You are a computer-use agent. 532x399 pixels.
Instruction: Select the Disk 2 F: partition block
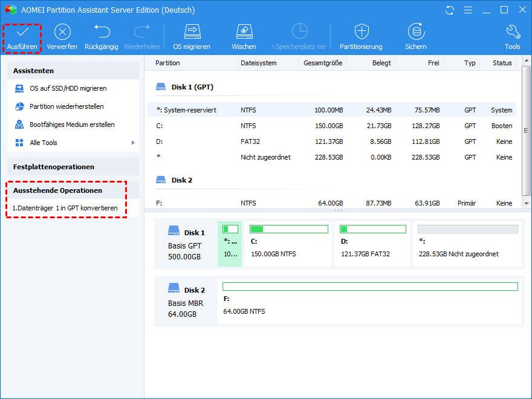(x=370, y=300)
